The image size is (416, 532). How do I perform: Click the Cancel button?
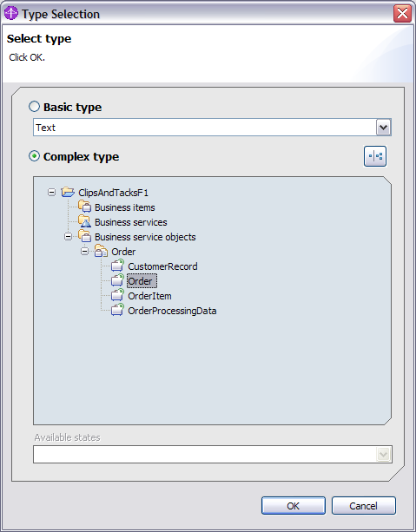363,506
